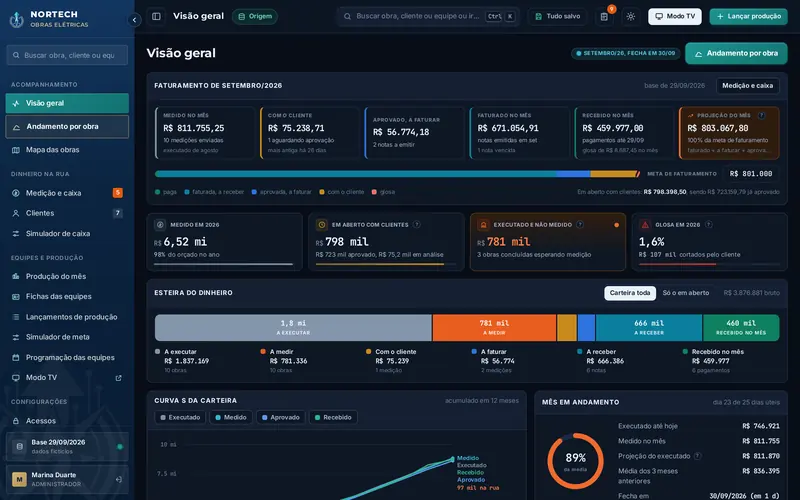Click the faturamento meta progress bar
The width and height of the screenshot is (800, 500).
tap(397, 174)
